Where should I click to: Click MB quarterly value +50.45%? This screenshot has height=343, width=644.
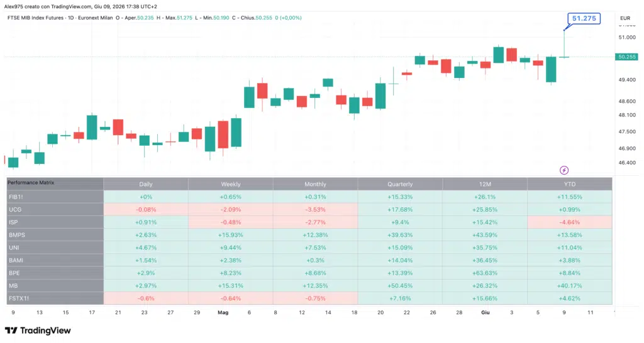(x=400, y=286)
